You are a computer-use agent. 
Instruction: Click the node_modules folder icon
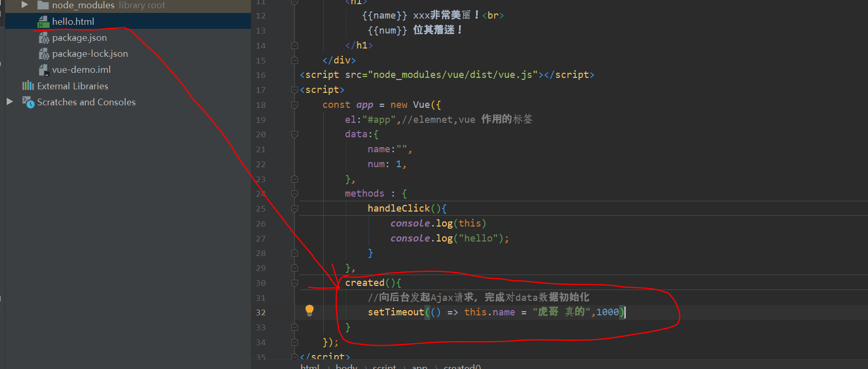(43, 5)
